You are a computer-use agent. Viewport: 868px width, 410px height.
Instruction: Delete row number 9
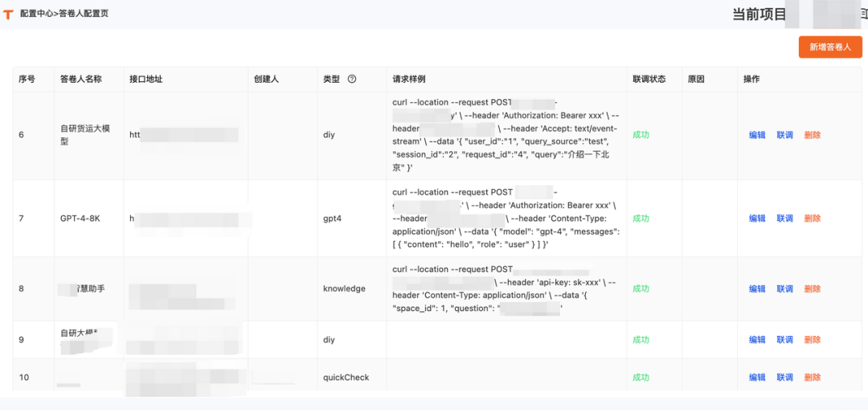coord(812,339)
